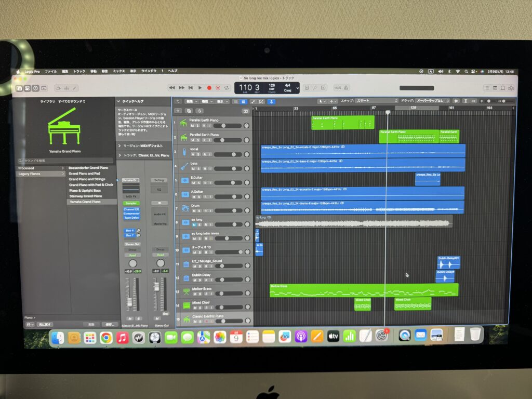Toggle Mute on the so long track
The image size is (532, 399).
(194, 224)
